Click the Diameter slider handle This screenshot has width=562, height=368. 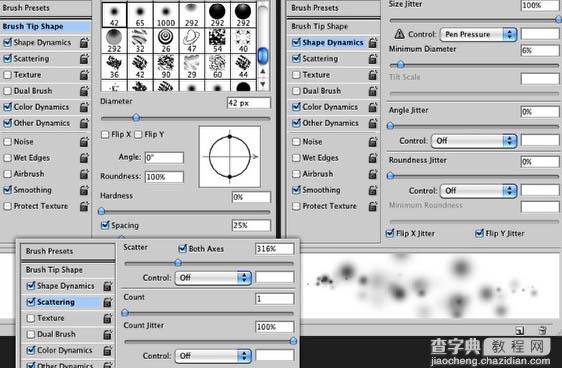(136, 118)
